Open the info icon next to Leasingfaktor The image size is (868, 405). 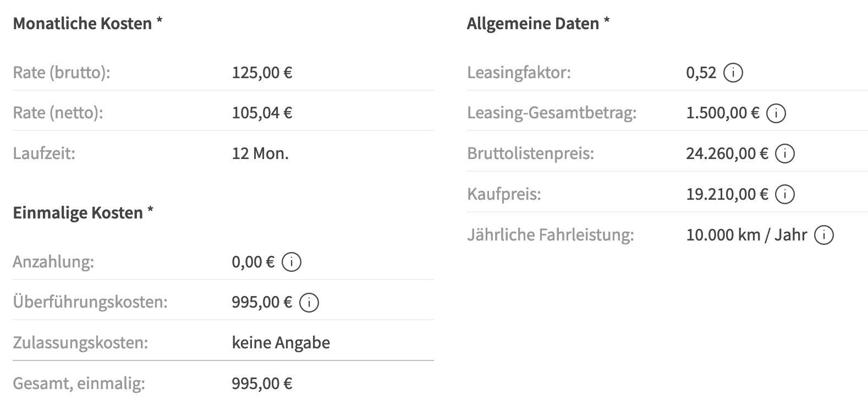[733, 73]
